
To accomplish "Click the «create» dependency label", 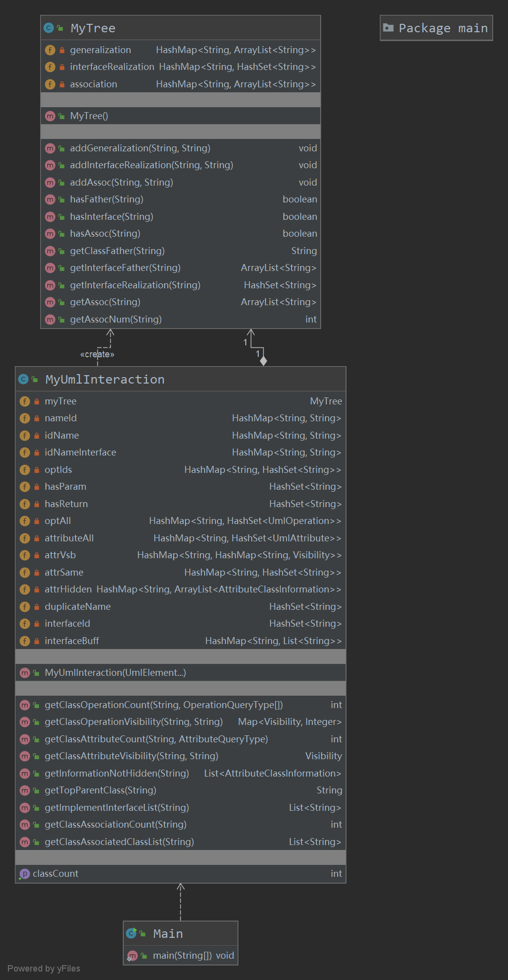I will pos(97,354).
